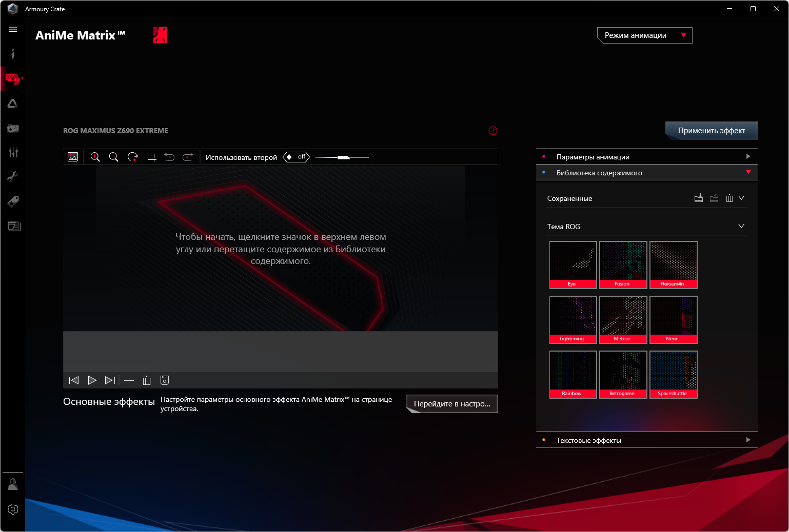Collapse the Тема ROG chevron

741,226
